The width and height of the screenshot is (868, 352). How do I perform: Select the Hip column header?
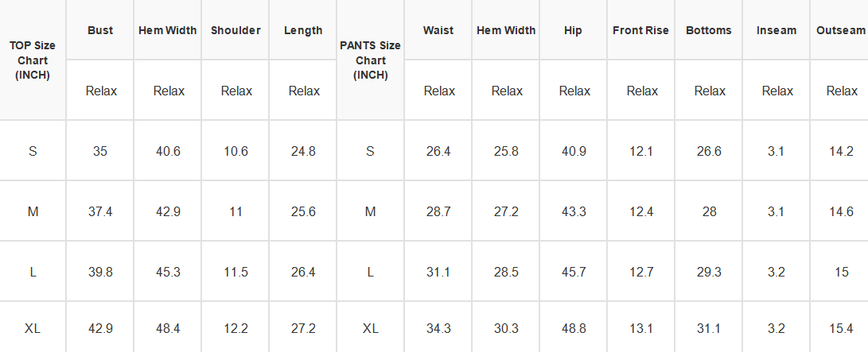[574, 30]
